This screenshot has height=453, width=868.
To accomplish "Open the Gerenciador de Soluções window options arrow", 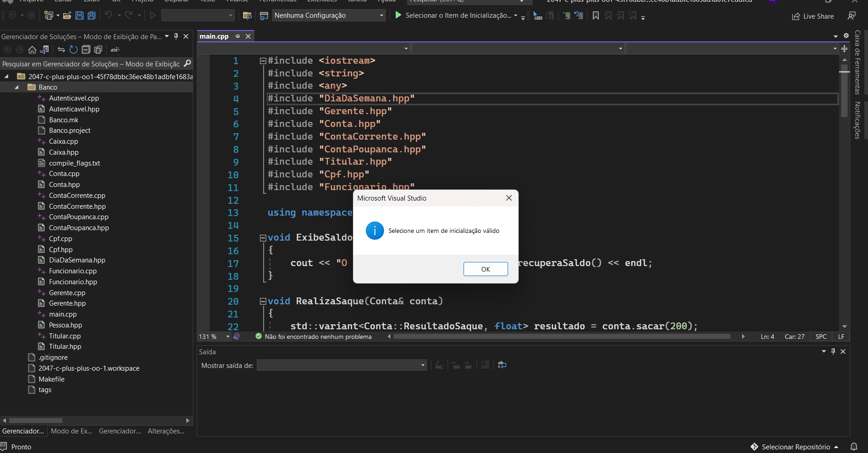I will tap(167, 36).
